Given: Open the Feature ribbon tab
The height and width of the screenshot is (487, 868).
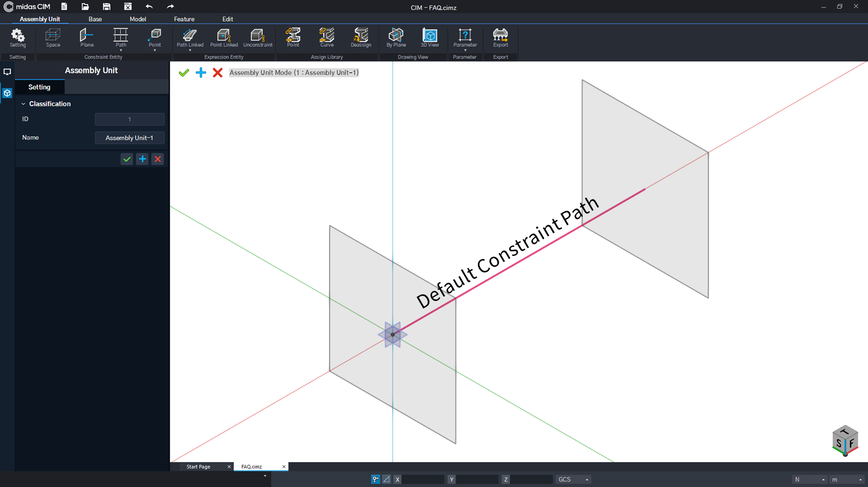Looking at the screenshot, I should (x=184, y=19).
